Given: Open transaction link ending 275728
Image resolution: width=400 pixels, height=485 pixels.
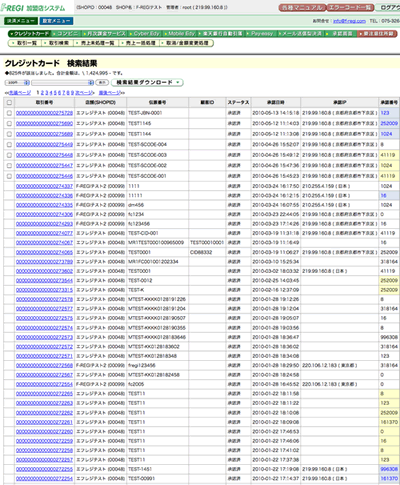Looking at the screenshot, I should [x=44, y=113].
